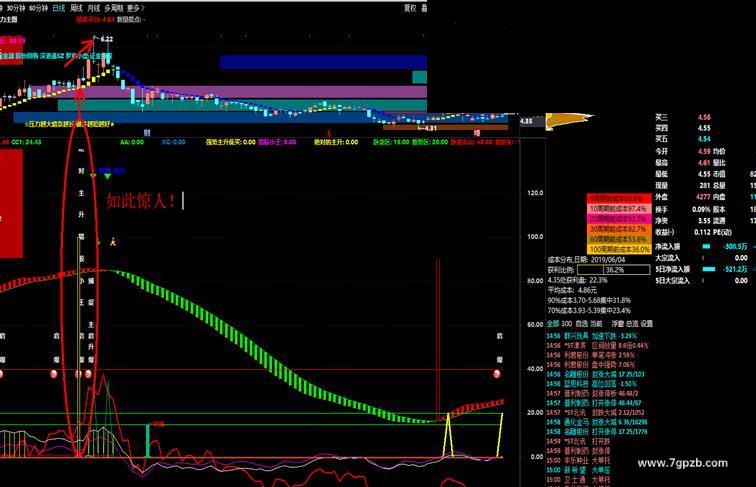Open the 复权 adjustment option
The image size is (756, 487).
pos(410,8)
